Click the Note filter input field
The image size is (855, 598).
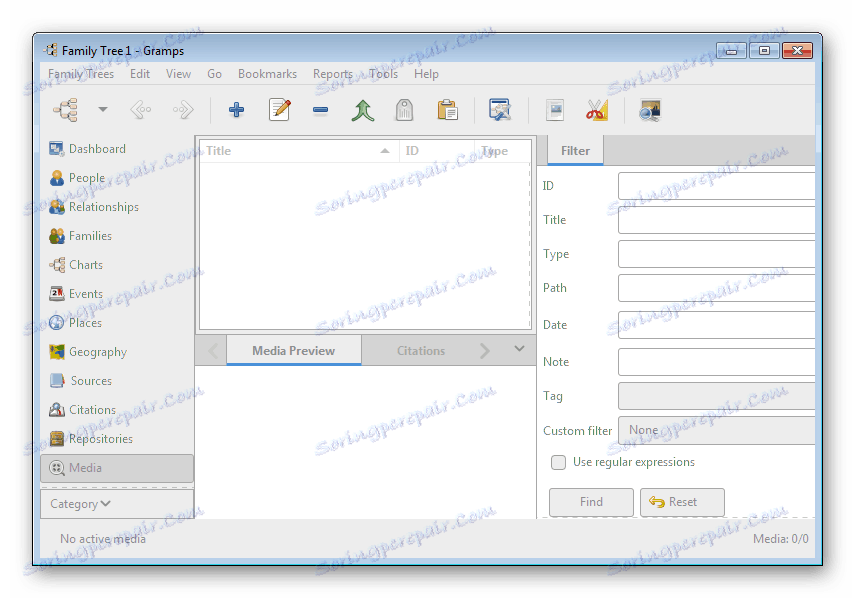(x=716, y=362)
